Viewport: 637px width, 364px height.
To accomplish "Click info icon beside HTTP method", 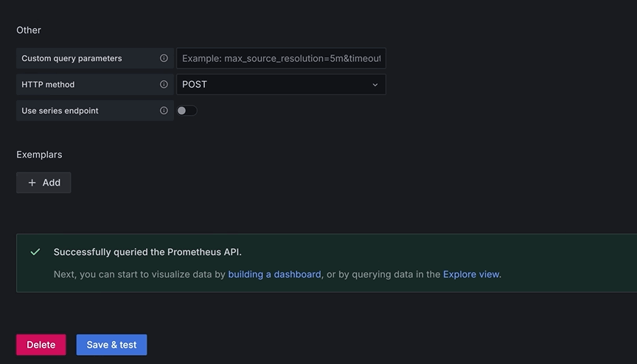I will [x=164, y=85].
